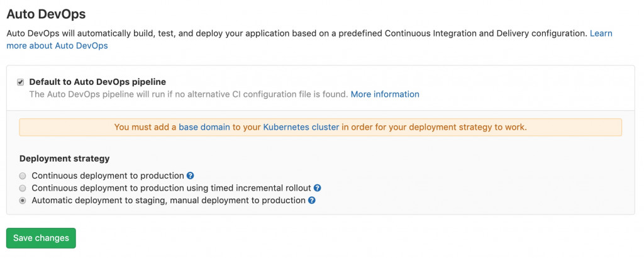The width and height of the screenshot is (644, 258).
Task: Select Continuous deployment to production radio button
Action: 23,176
